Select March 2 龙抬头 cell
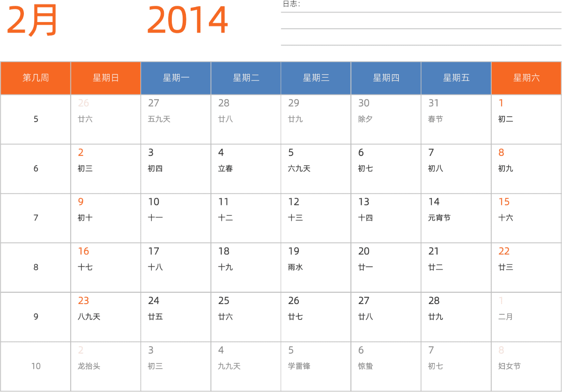Viewport: 562px width, 392px height. point(106,366)
